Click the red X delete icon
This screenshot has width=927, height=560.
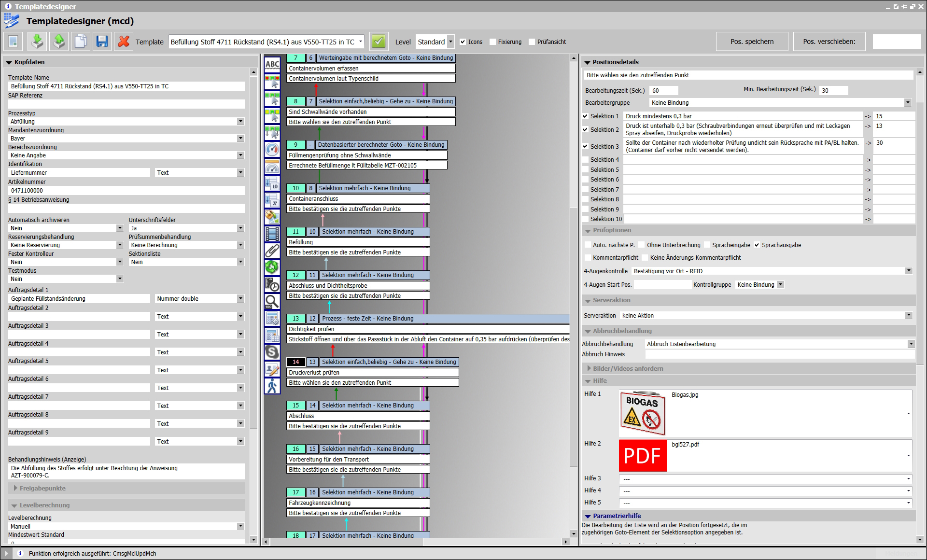[x=124, y=42]
